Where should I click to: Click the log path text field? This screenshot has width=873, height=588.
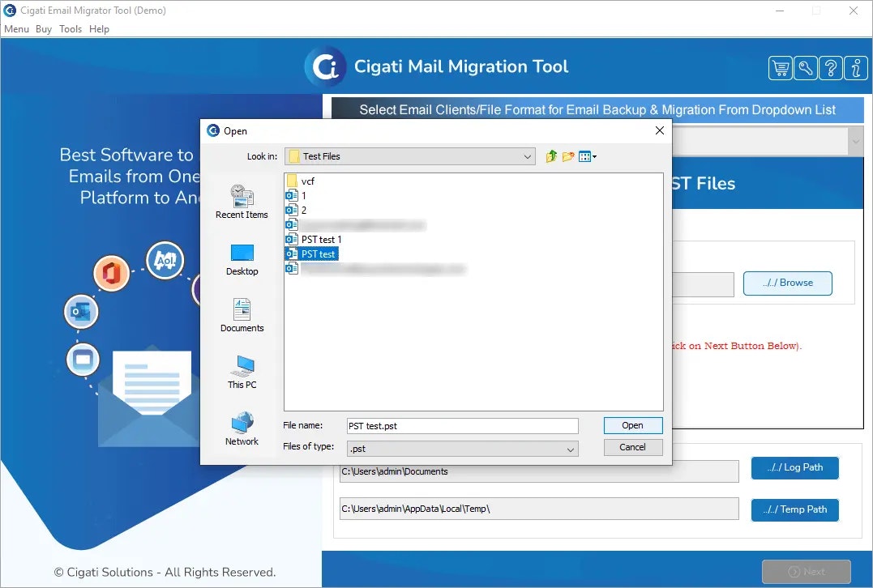coord(539,471)
